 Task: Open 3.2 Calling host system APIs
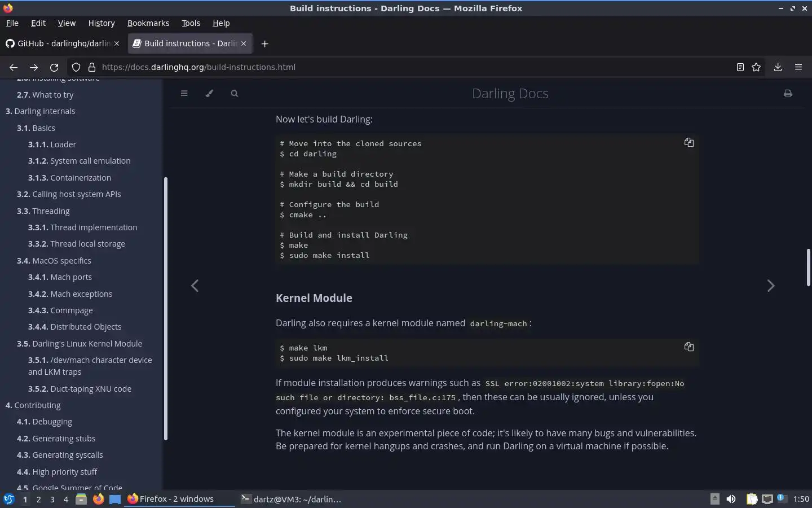[x=69, y=194]
